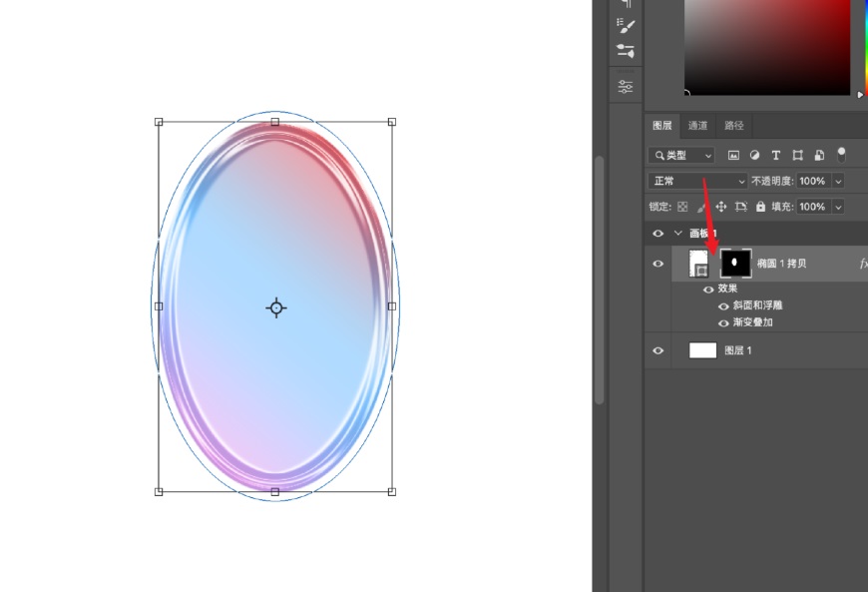Click the vertical canvas scrollbar thumb

(599, 281)
